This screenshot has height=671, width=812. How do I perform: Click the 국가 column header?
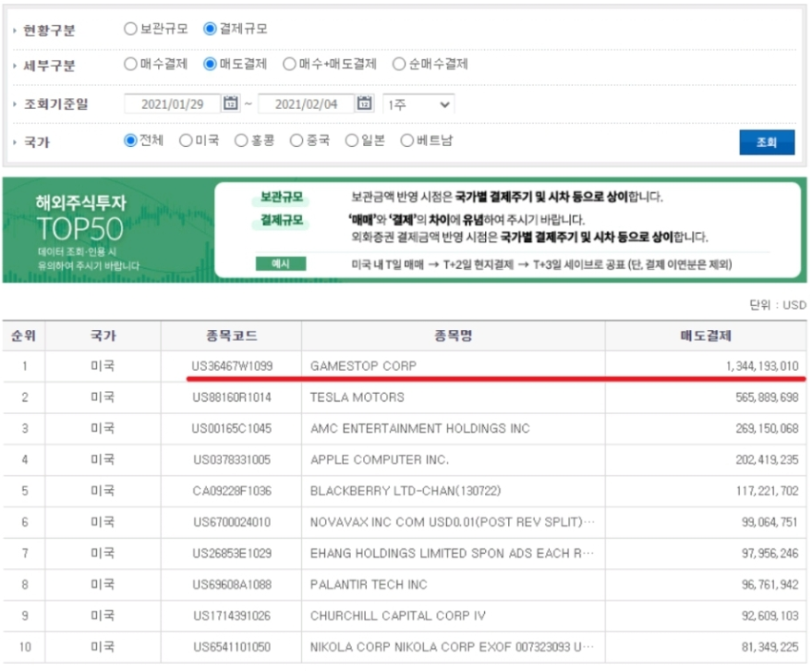pos(103,335)
